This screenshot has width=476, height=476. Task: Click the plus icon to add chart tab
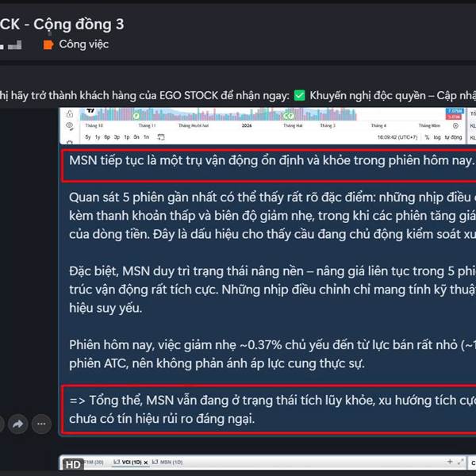click(450, 462)
